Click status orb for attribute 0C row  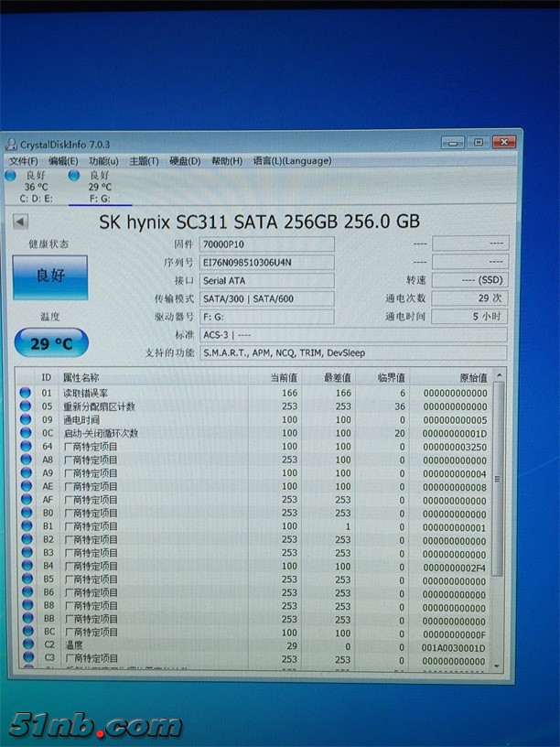pyautogui.click(x=25, y=433)
